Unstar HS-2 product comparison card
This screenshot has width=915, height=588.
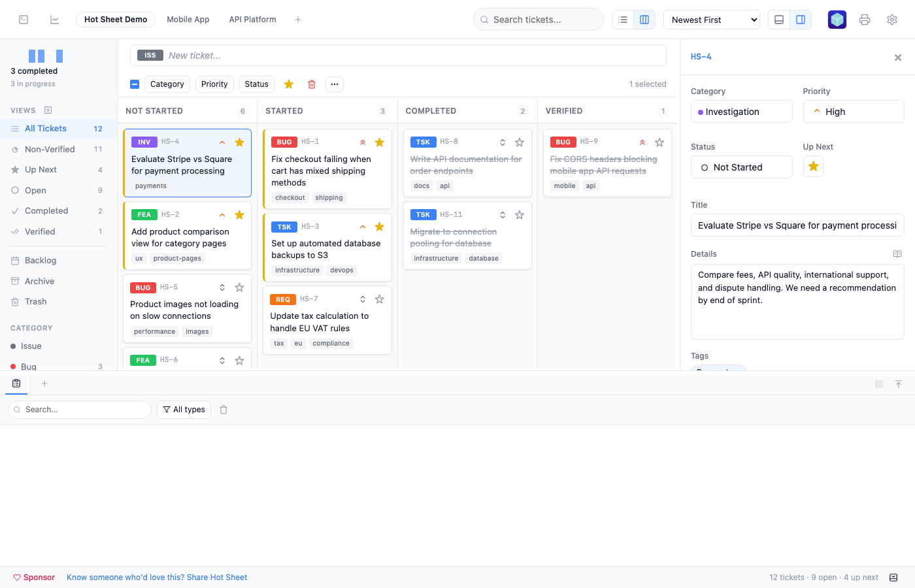pos(239,215)
